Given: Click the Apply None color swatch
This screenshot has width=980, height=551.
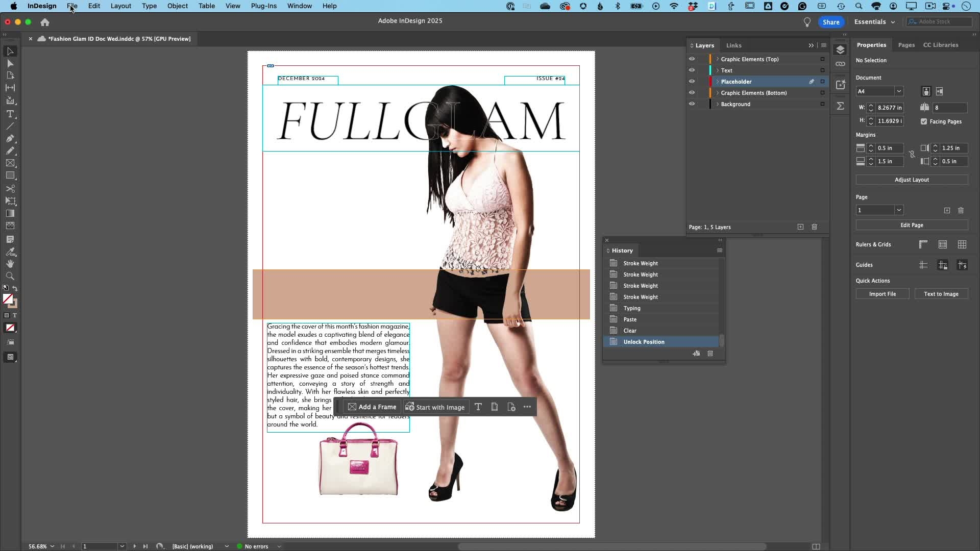Looking at the screenshot, I should (10, 328).
